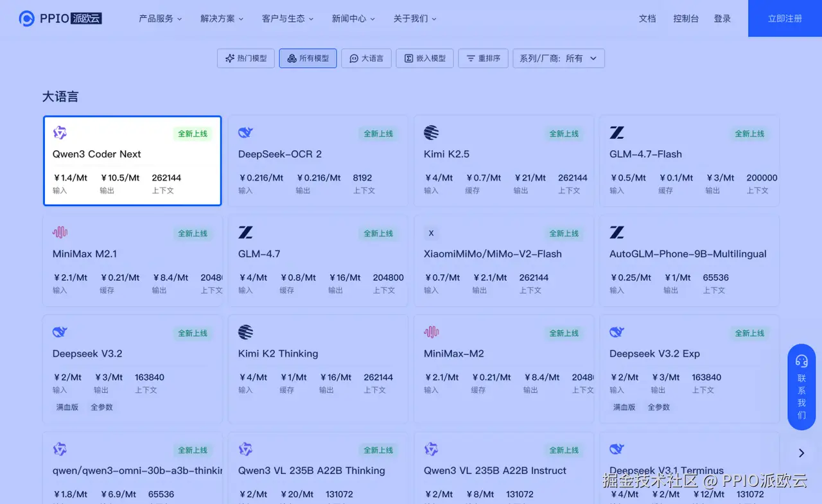Open the MiniMax M2.1 model title
Screen dimensions: 822x504
[x=85, y=254]
